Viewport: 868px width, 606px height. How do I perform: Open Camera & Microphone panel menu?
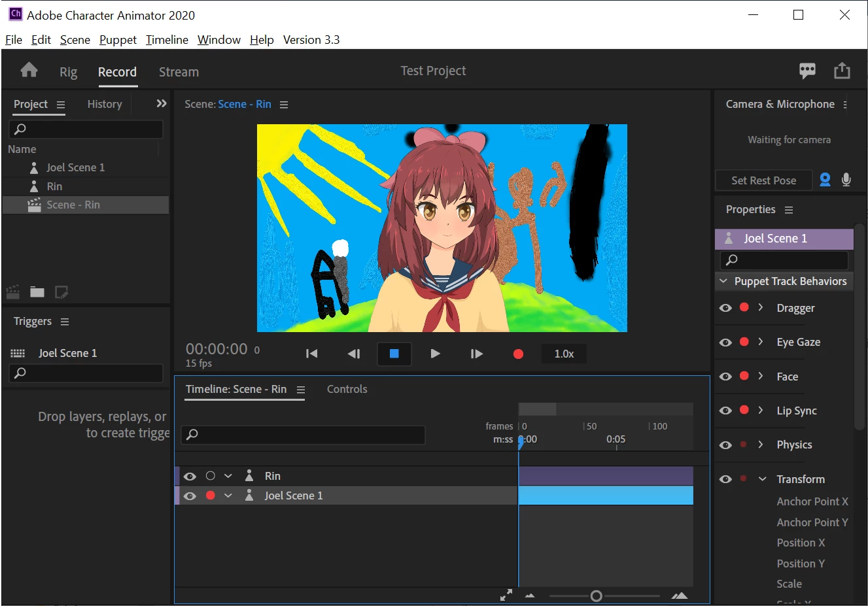(845, 105)
